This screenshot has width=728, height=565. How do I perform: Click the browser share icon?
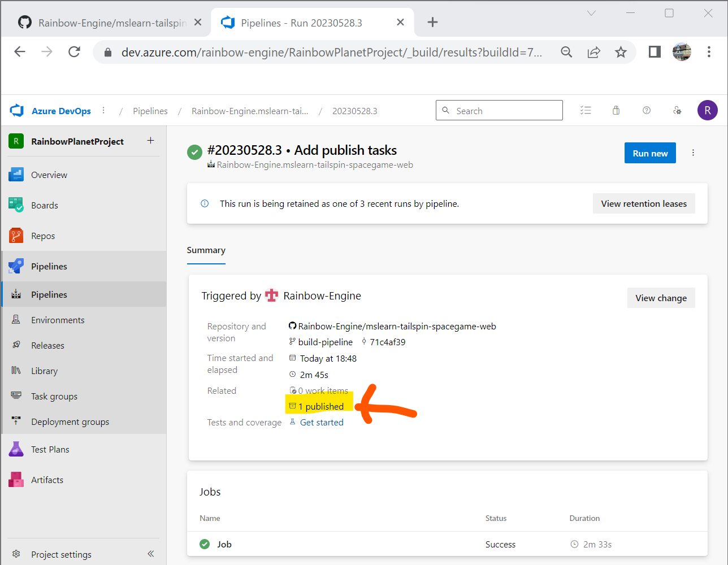pos(593,52)
